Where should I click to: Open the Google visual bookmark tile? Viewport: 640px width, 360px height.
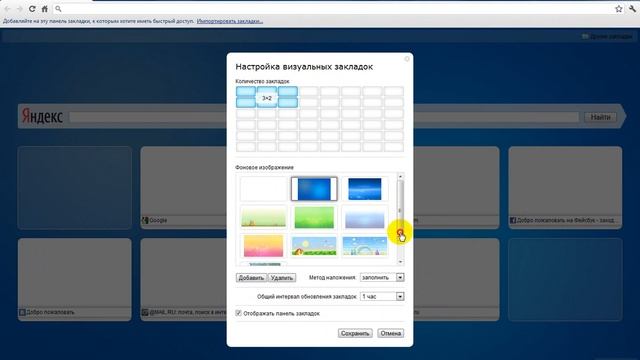(x=184, y=187)
